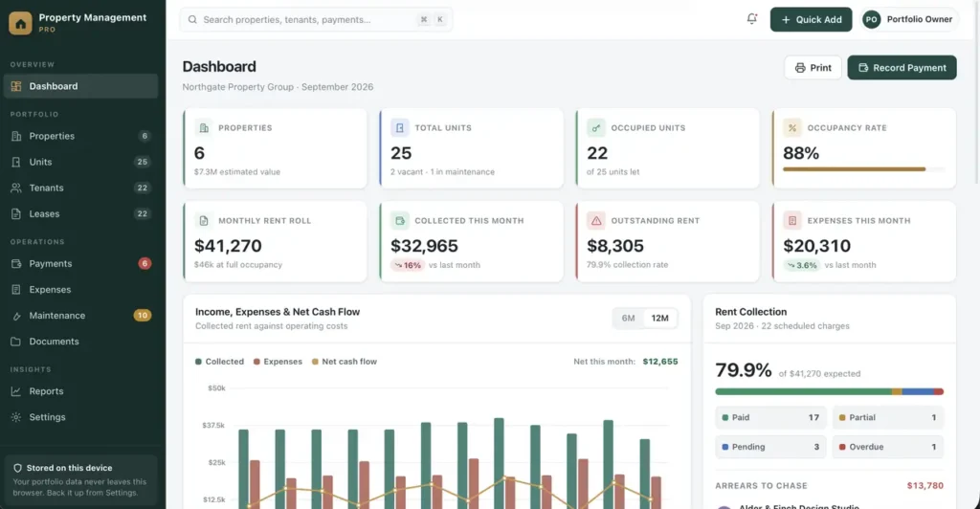This screenshot has height=509, width=980.
Task: Click the PO avatar circle
Action: click(871, 19)
